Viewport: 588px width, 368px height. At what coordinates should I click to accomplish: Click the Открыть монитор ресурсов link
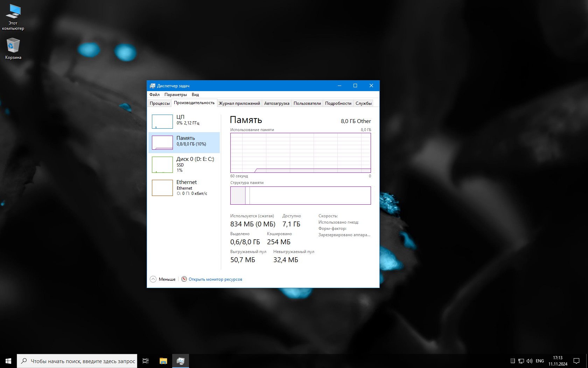(215, 279)
